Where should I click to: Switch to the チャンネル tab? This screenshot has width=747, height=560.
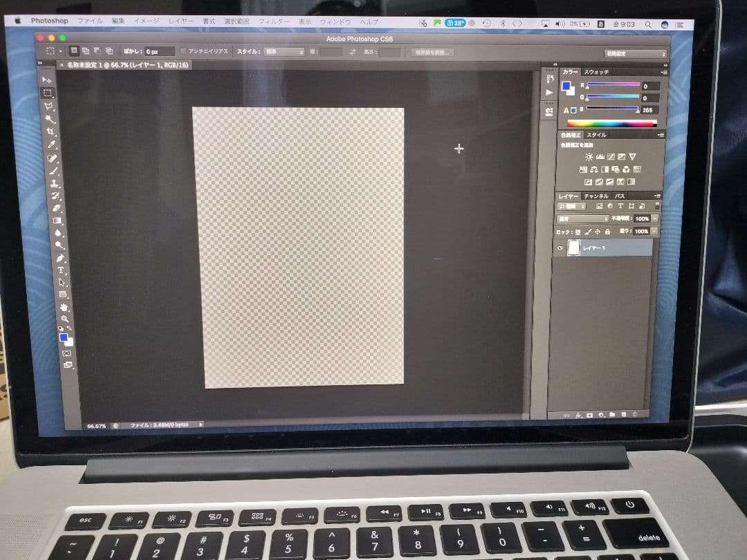[596, 196]
